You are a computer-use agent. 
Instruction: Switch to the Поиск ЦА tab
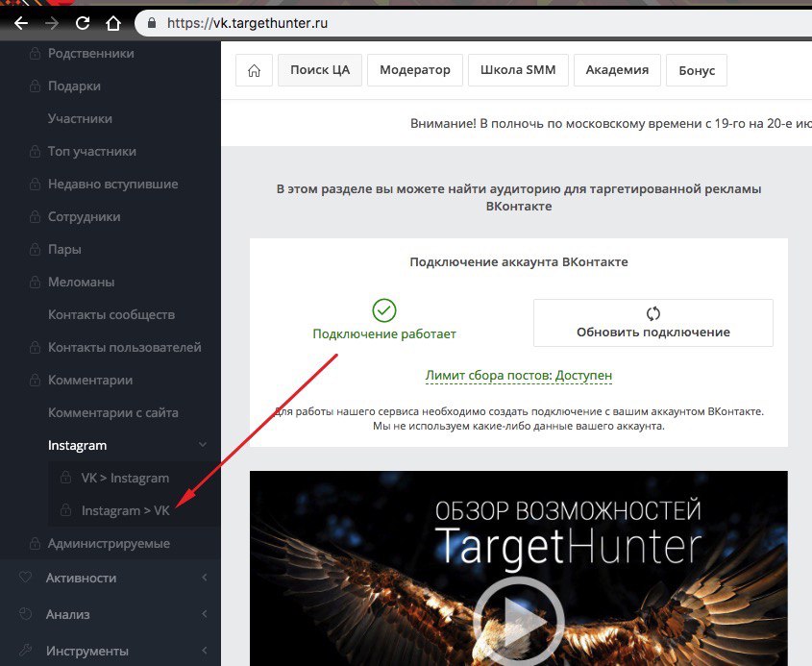tap(320, 70)
